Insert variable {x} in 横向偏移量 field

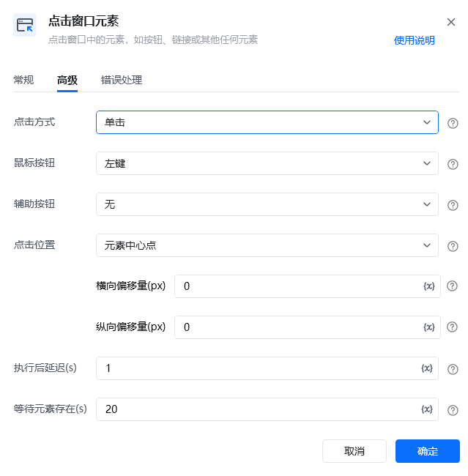pos(429,286)
